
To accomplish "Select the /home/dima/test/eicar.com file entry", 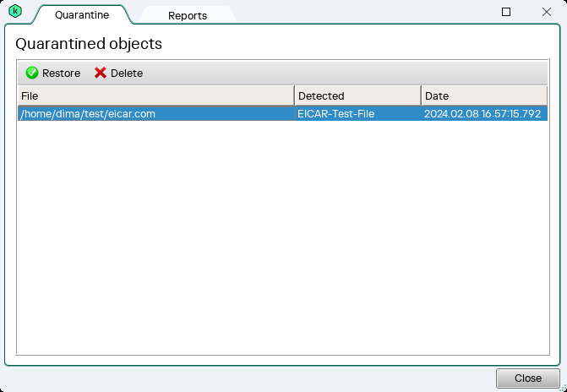I will pos(155,114).
